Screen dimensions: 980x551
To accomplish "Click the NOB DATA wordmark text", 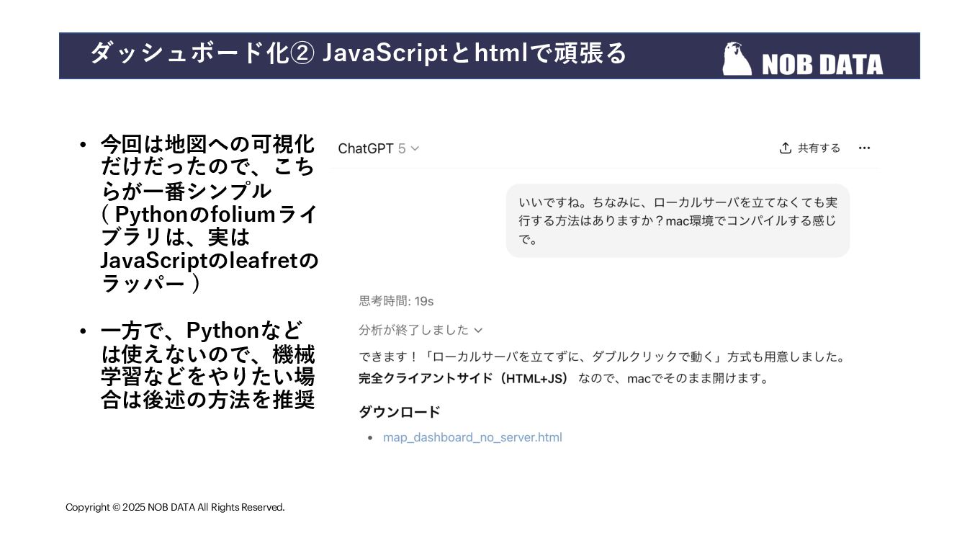I will (822, 65).
